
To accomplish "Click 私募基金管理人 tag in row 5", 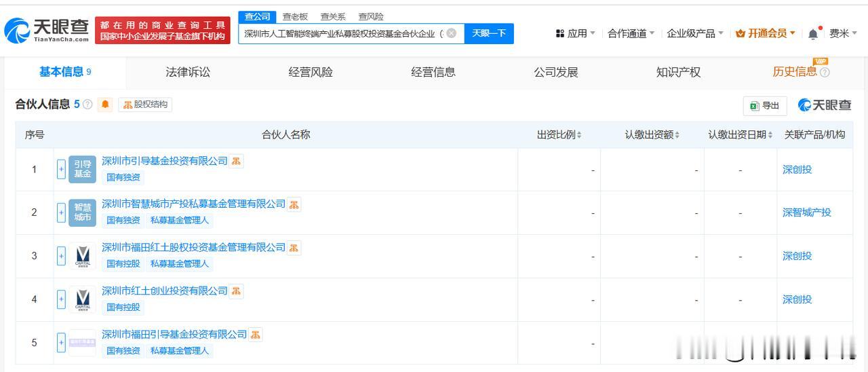I will (180, 351).
